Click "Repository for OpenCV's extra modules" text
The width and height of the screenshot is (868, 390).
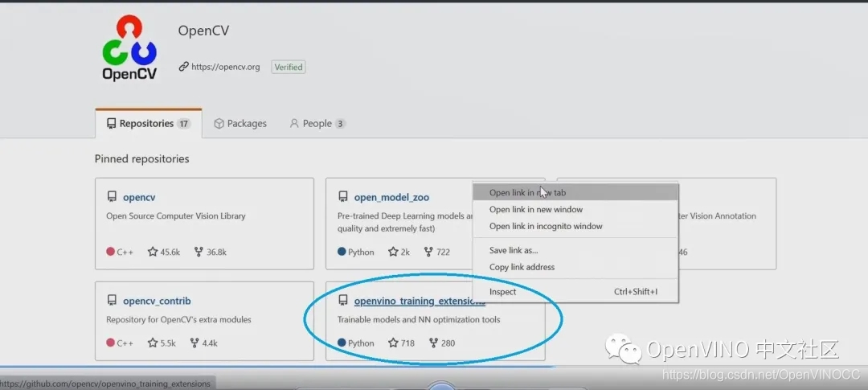click(x=178, y=320)
